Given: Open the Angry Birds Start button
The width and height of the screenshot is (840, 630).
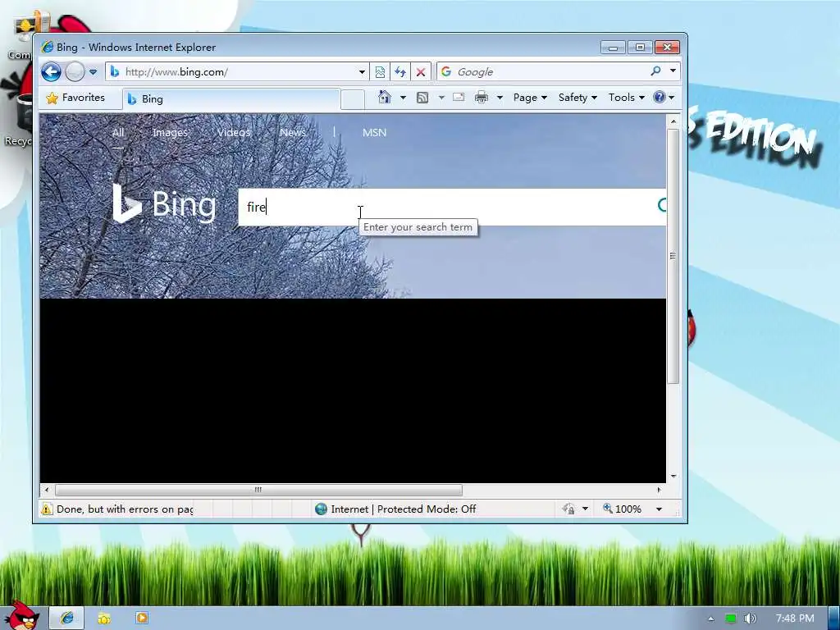Looking at the screenshot, I should (21, 614).
